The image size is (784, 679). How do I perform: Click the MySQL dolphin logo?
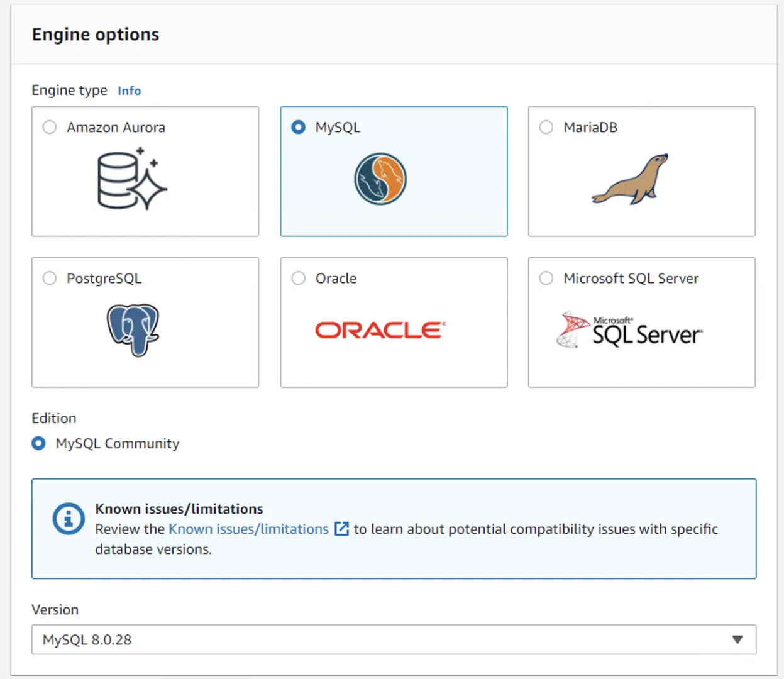[x=380, y=179]
